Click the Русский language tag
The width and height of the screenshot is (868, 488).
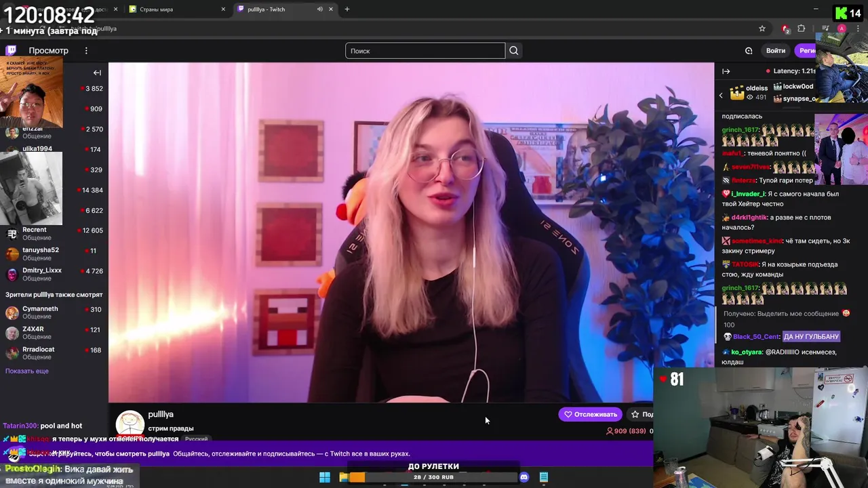197,439
